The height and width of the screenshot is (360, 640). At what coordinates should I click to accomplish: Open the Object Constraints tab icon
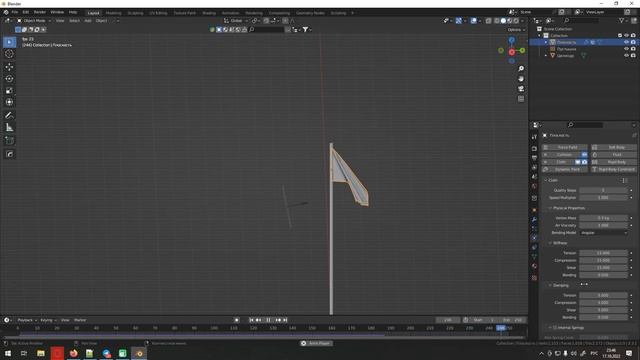point(534,247)
